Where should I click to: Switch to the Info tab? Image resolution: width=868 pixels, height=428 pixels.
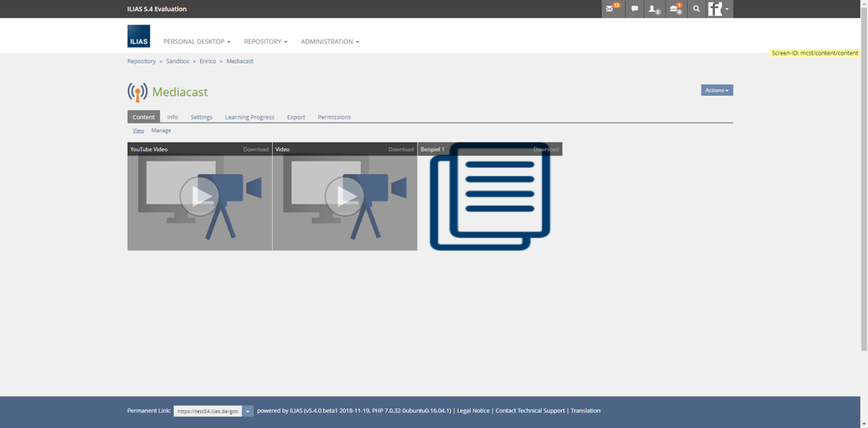click(x=173, y=117)
